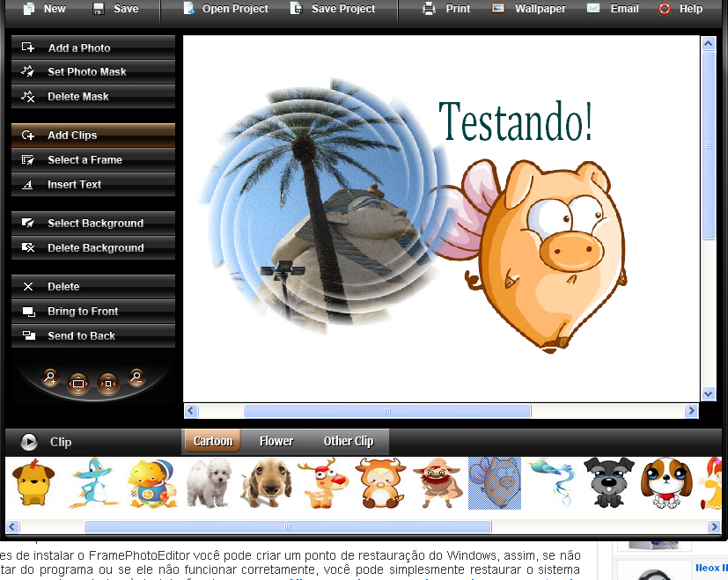The width and height of the screenshot is (728, 580).
Task: Click Bring to Front
Action: click(x=92, y=312)
